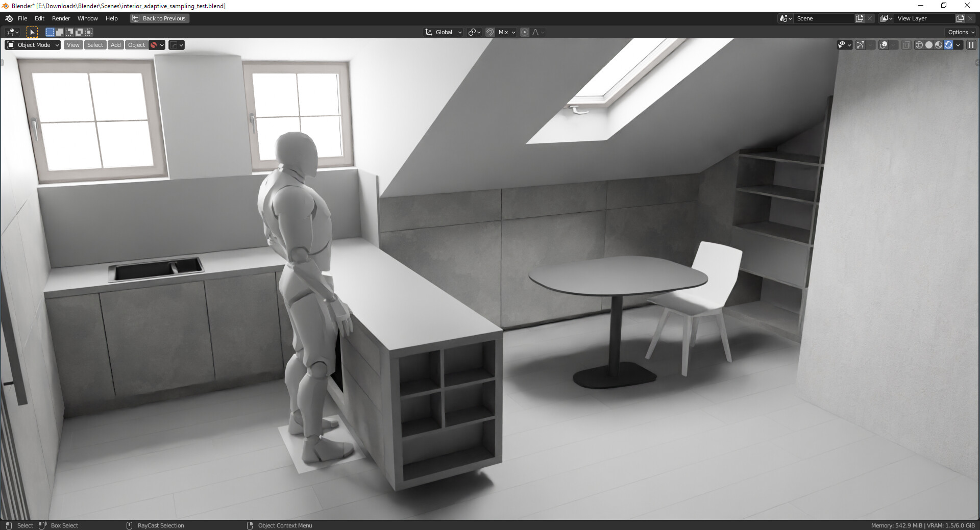Open the viewport shading options dropdown
This screenshot has height=530, width=980.
click(x=958, y=45)
